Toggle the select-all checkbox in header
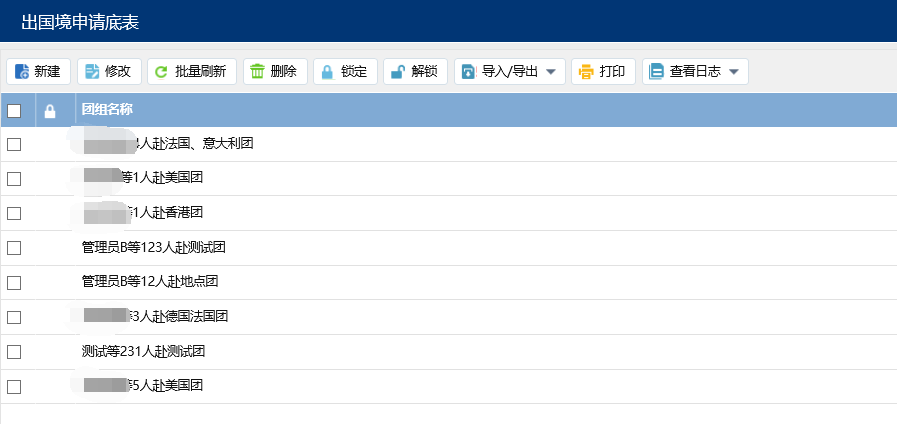The width and height of the screenshot is (897, 424). 14,111
